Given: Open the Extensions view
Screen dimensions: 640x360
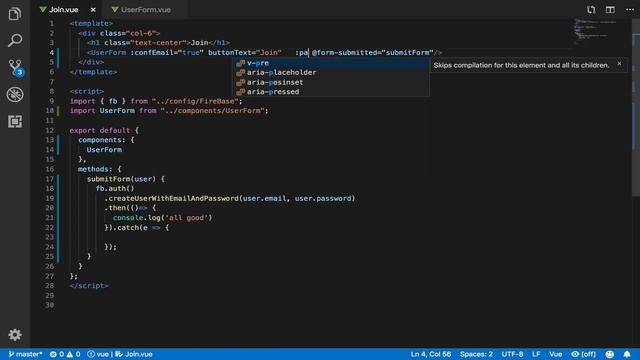Looking at the screenshot, I should (15, 121).
